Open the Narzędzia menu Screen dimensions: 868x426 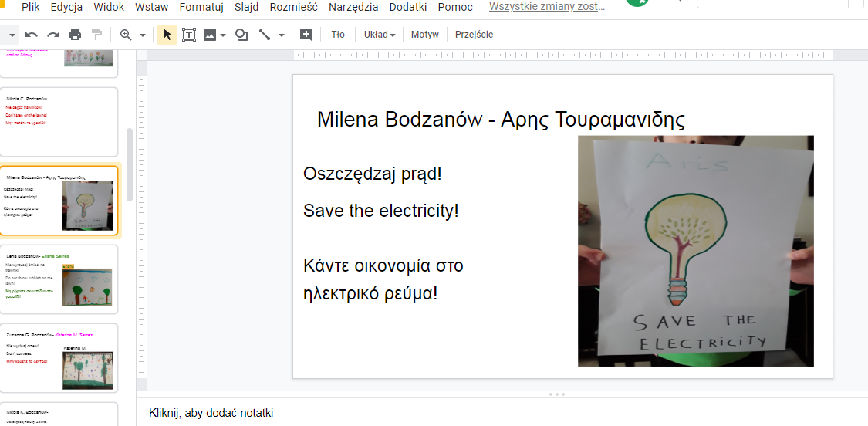[353, 7]
